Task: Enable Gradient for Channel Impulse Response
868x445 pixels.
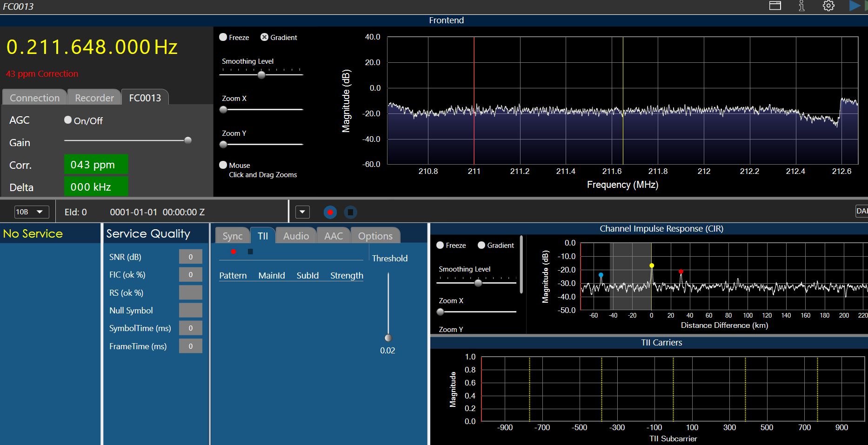Action: (x=481, y=245)
